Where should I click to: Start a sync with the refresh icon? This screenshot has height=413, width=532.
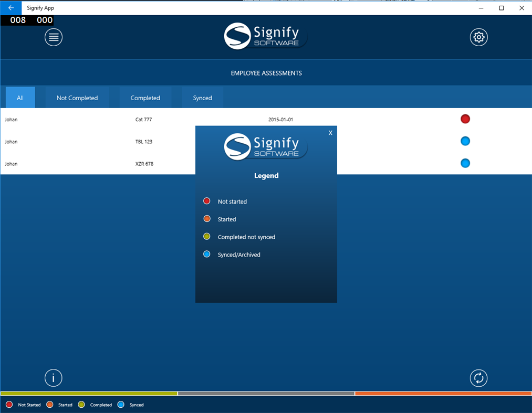tap(478, 378)
